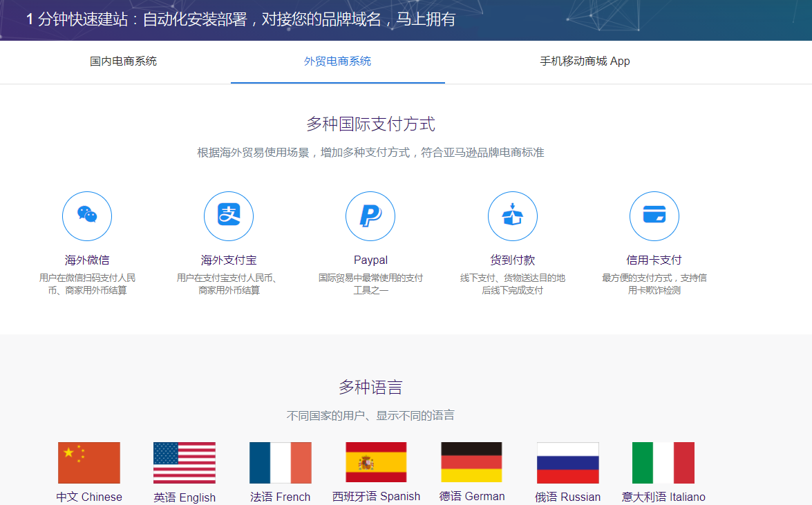Click the 国际贸易中最常使用的支付工具之一 description

point(370,284)
